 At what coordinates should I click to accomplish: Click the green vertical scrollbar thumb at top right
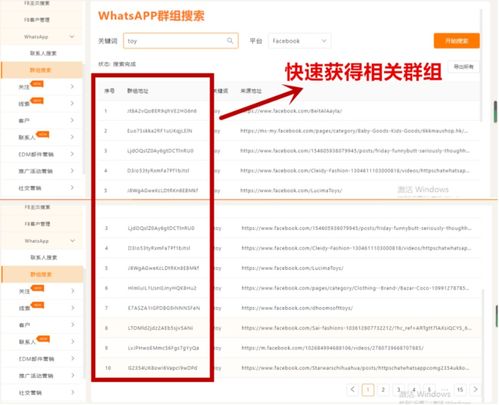[496, 112]
